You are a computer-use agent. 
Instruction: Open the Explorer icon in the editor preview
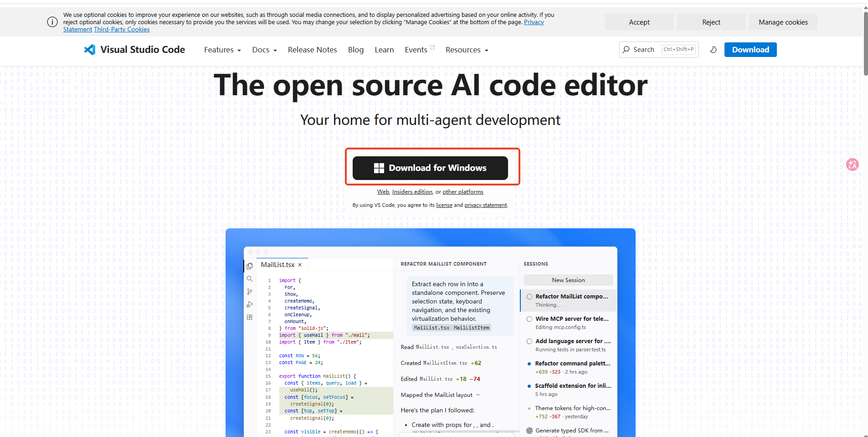[x=250, y=266]
